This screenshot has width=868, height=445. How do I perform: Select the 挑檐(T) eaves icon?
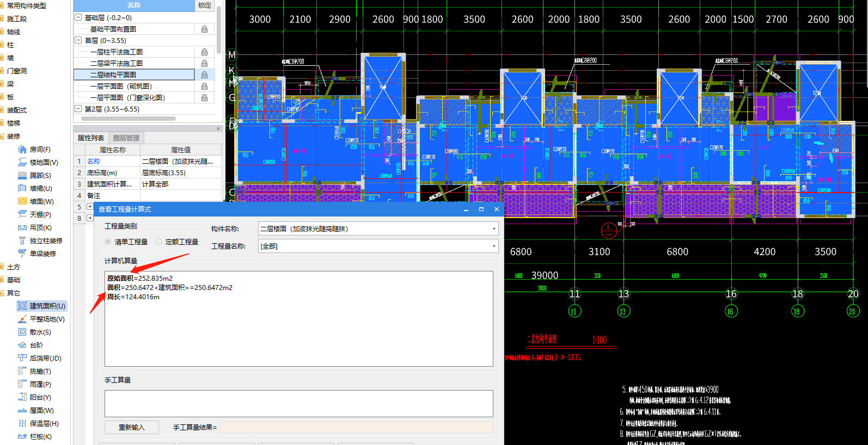pos(22,371)
